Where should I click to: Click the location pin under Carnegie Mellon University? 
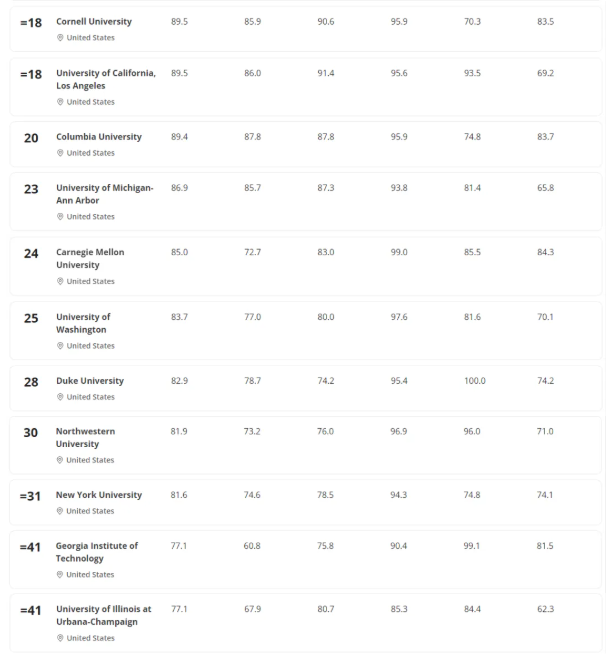(60, 282)
